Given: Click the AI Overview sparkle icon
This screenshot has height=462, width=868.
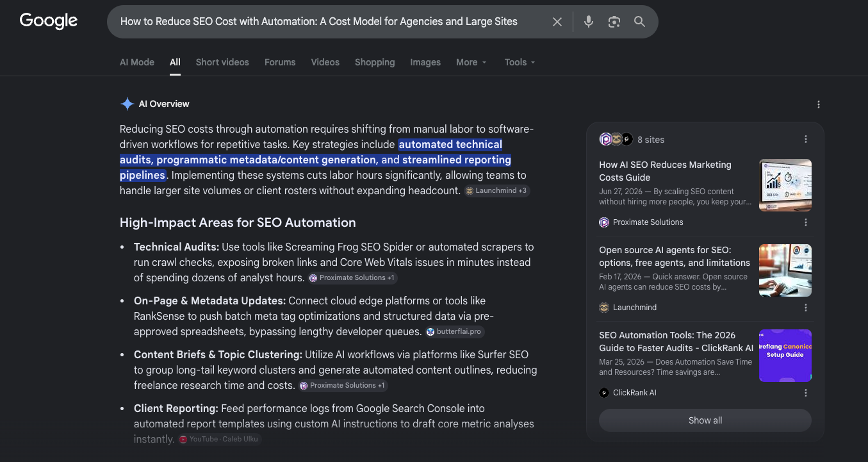Looking at the screenshot, I should [127, 104].
